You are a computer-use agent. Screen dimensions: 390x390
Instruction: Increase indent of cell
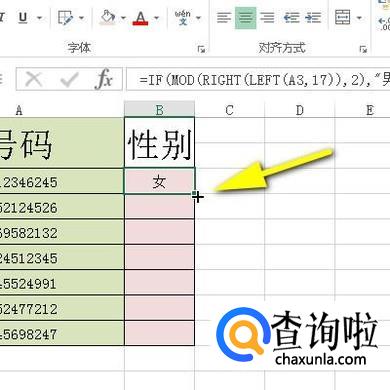point(313,18)
